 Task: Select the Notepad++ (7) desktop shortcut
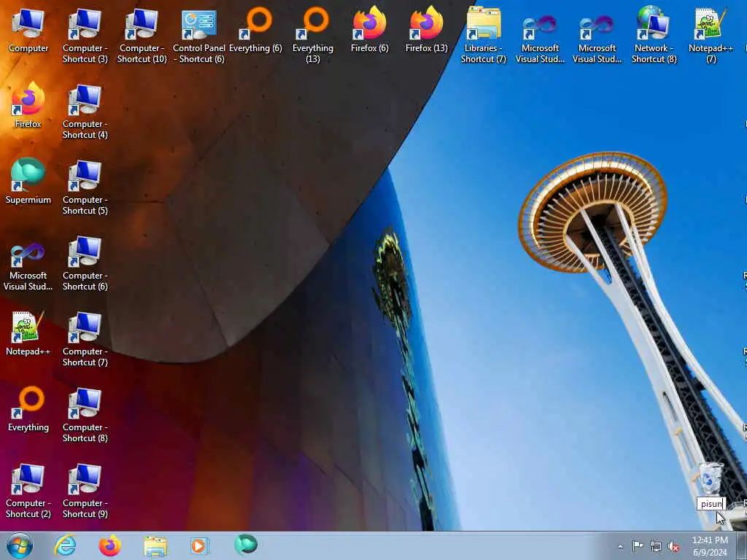click(x=711, y=36)
